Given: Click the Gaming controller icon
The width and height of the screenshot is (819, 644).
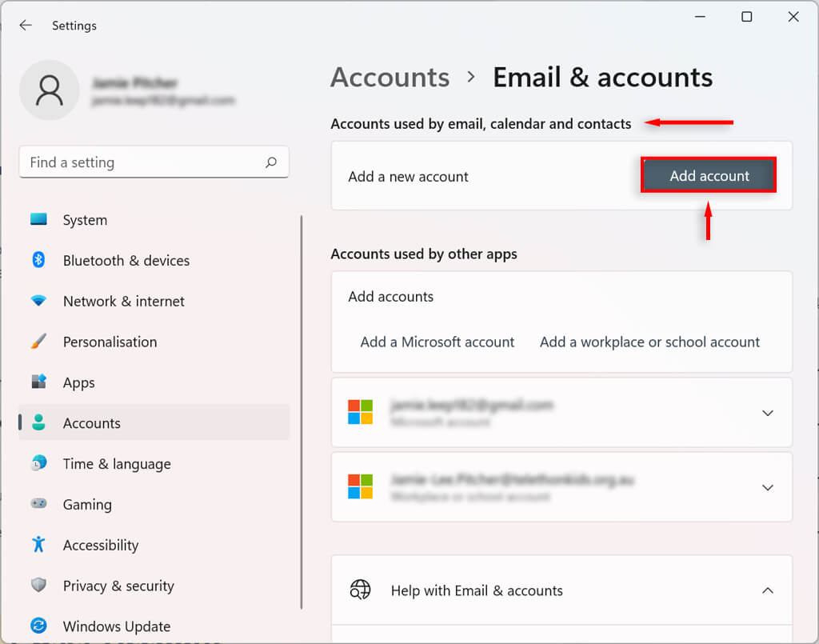Looking at the screenshot, I should (x=38, y=504).
